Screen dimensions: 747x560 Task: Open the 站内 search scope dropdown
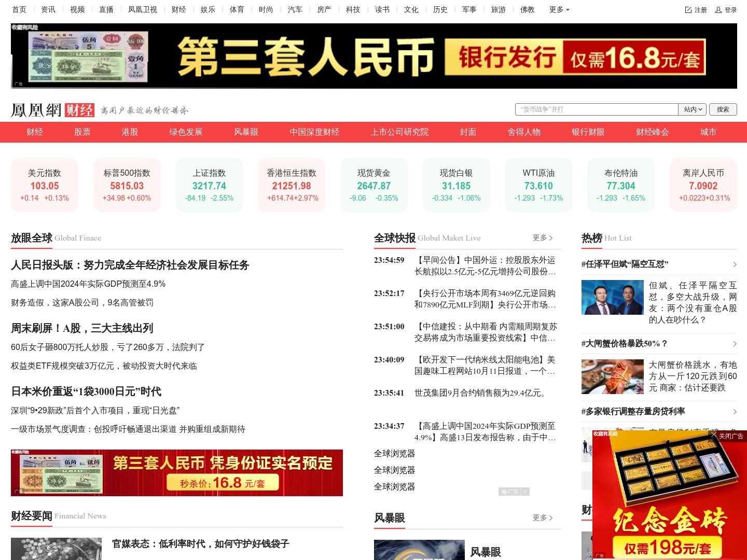(x=693, y=109)
